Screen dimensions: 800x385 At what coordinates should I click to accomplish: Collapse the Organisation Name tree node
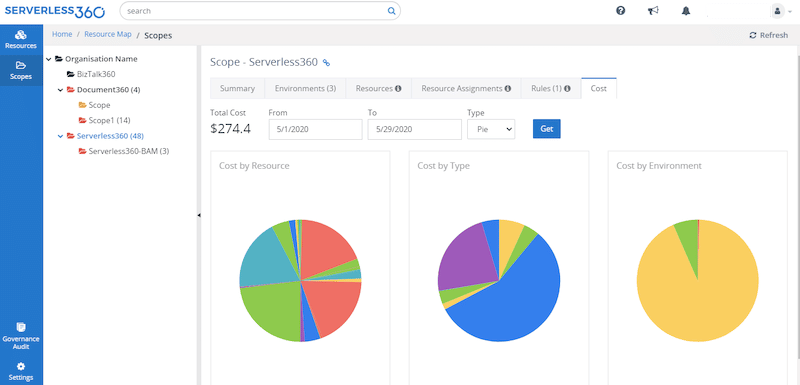[x=48, y=59]
